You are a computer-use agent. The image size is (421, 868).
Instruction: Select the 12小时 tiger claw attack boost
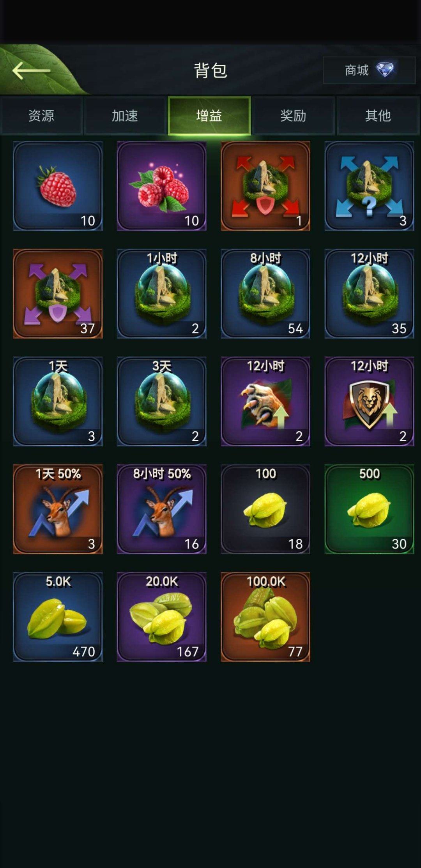pos(265,401)
